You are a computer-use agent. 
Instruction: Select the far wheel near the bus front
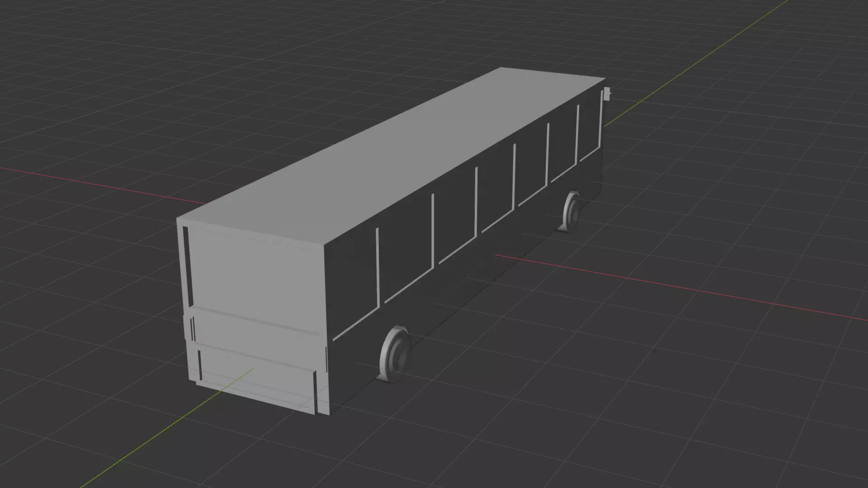point(570,211)
